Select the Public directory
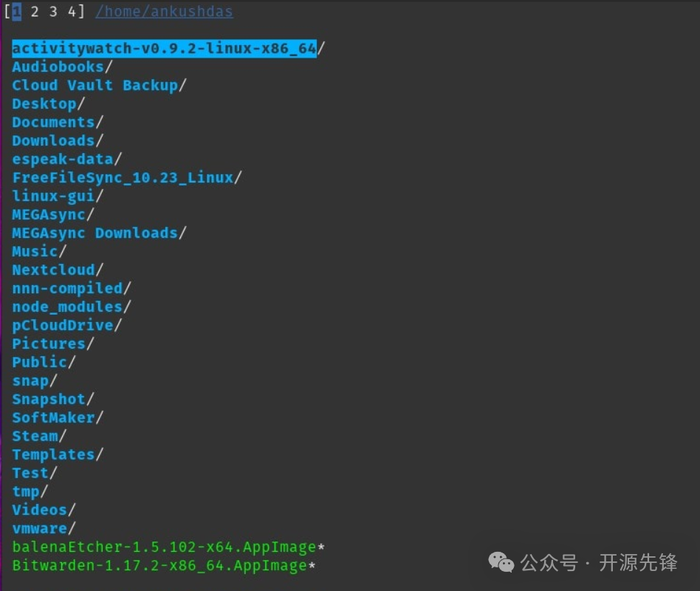The height and width of the screenshot is (591, 700). 44,362
